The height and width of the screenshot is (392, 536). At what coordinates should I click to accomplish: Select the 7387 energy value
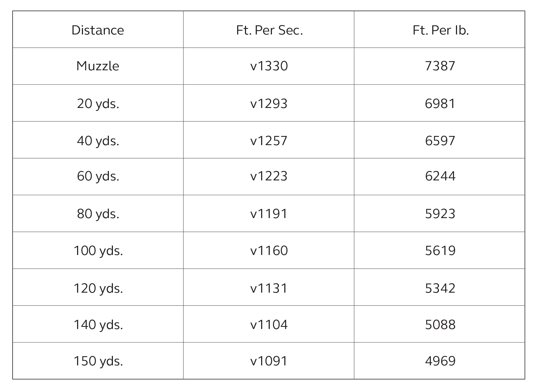440,66
